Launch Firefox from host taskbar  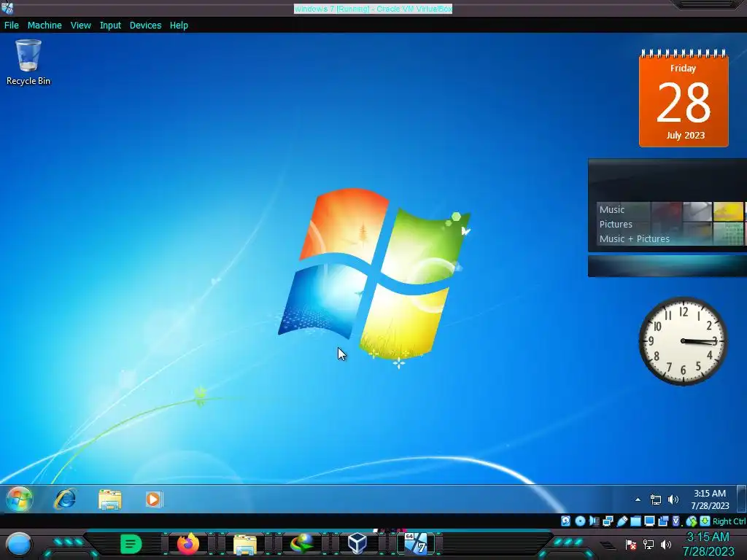(x=187, y=543)
